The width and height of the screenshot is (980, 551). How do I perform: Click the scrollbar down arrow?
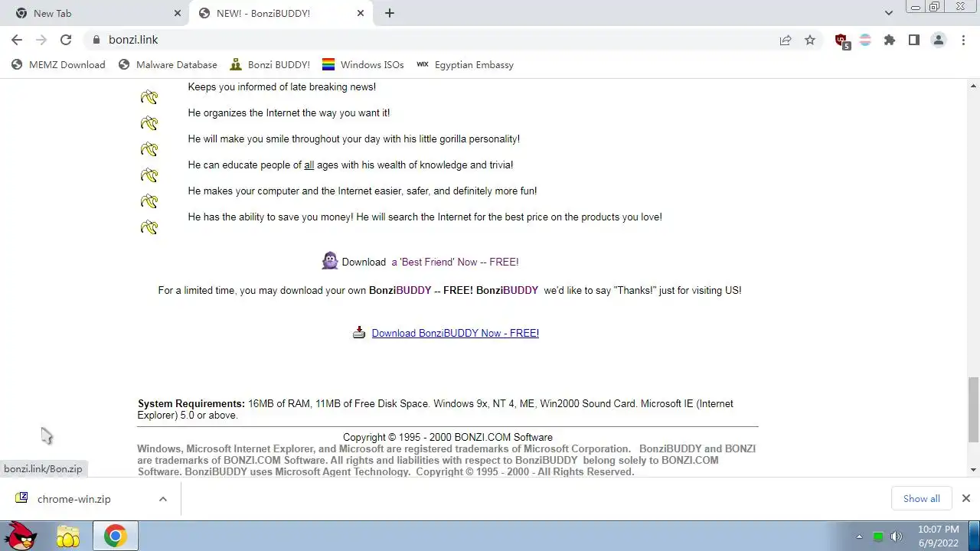point(973,470)
